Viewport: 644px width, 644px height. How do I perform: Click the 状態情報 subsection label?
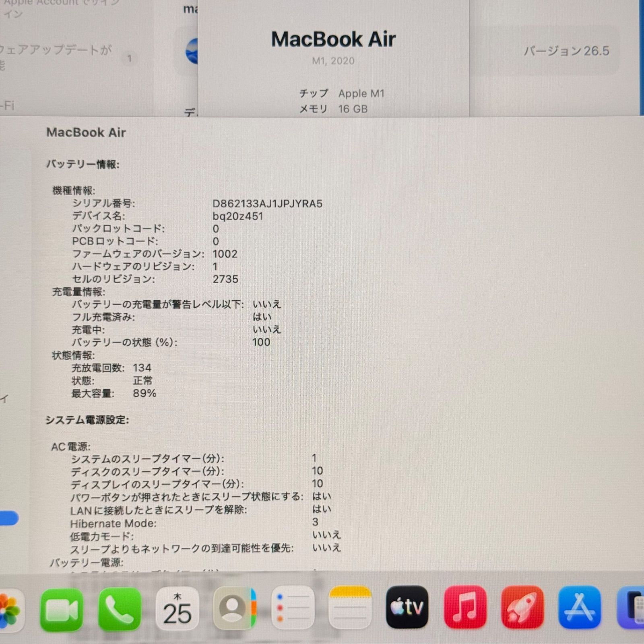[73, 355]
